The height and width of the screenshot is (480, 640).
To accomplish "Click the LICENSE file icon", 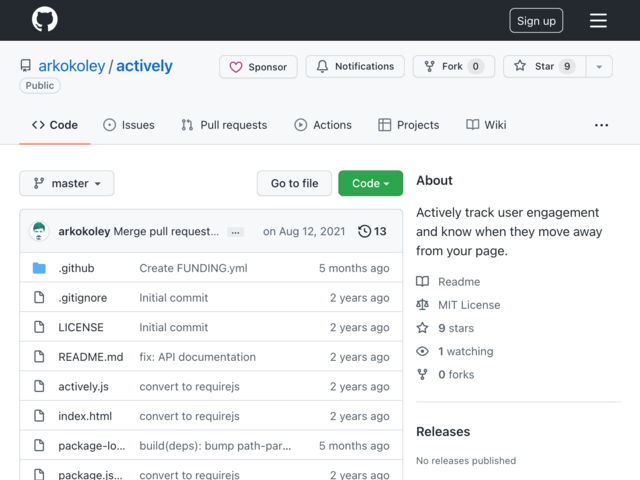I will (x=39, y=327).
